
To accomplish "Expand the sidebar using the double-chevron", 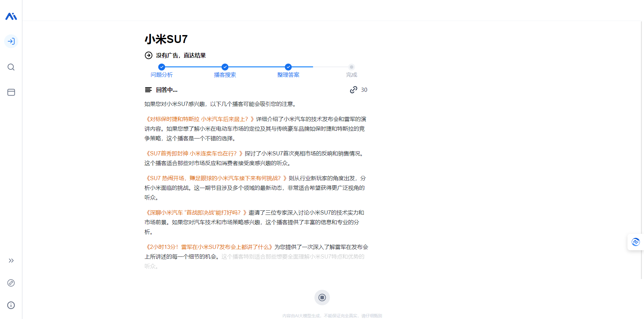I will point(11,260).
